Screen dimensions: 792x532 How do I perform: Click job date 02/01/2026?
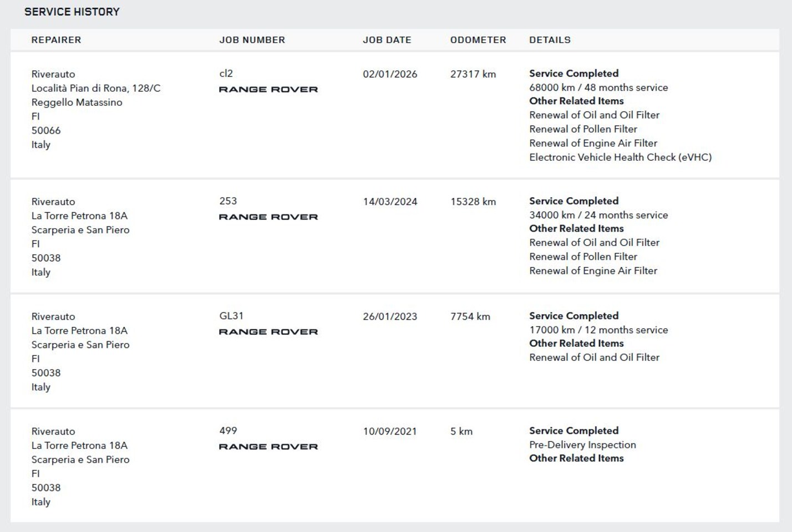[390, 74]
